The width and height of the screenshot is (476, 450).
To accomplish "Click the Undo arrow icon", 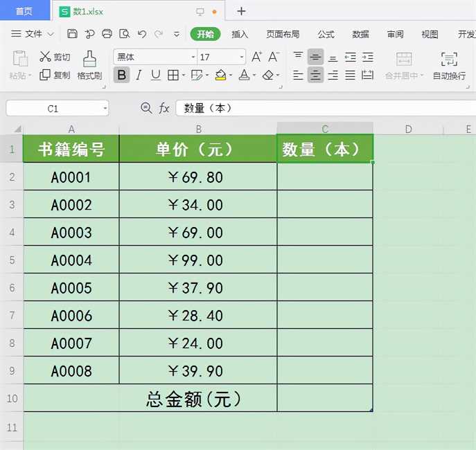I will pos(142,34).
